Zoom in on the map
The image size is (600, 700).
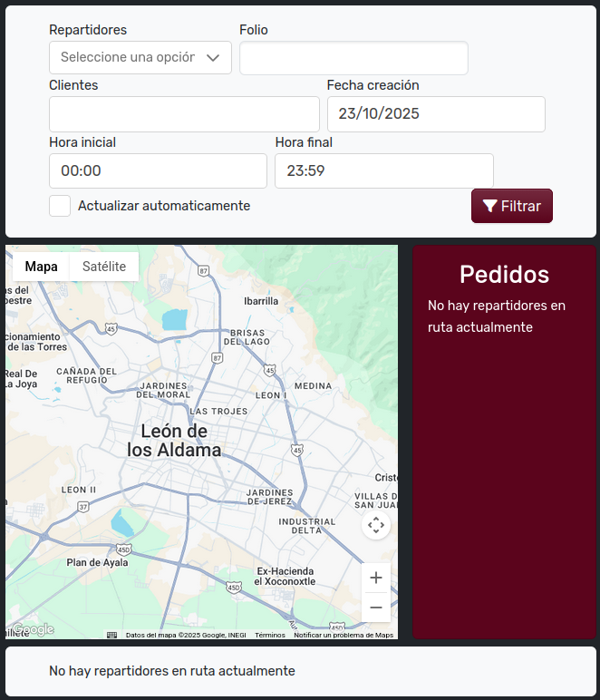point(376,578)
